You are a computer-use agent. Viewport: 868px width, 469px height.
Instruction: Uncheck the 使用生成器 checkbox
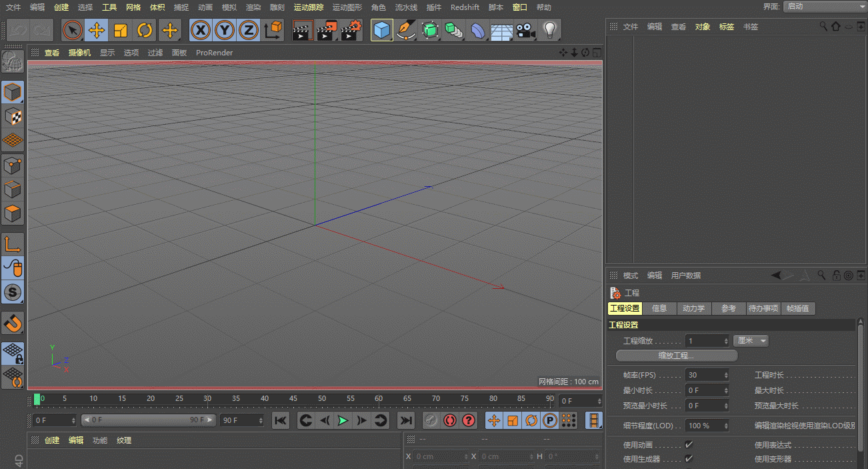[x=689, y=459]
